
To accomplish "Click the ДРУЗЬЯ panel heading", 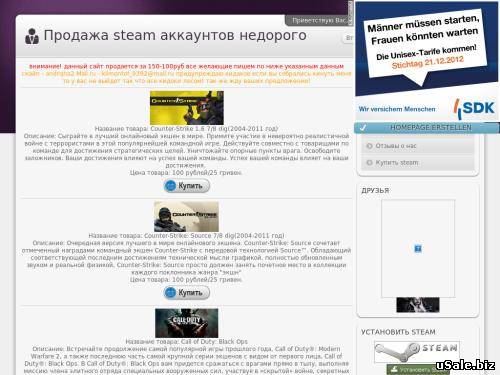I will (x=375, y=191).
